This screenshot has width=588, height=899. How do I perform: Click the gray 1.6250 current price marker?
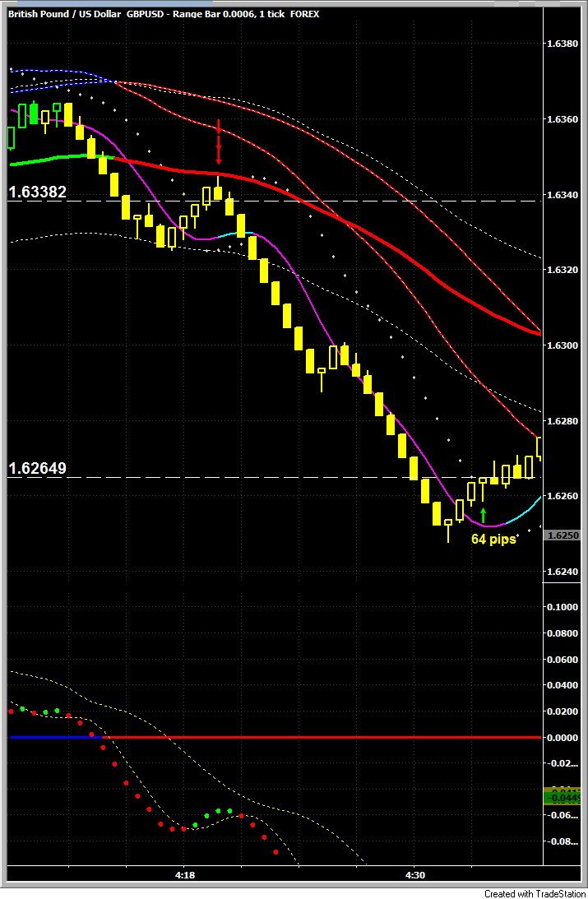coord(563,535)
